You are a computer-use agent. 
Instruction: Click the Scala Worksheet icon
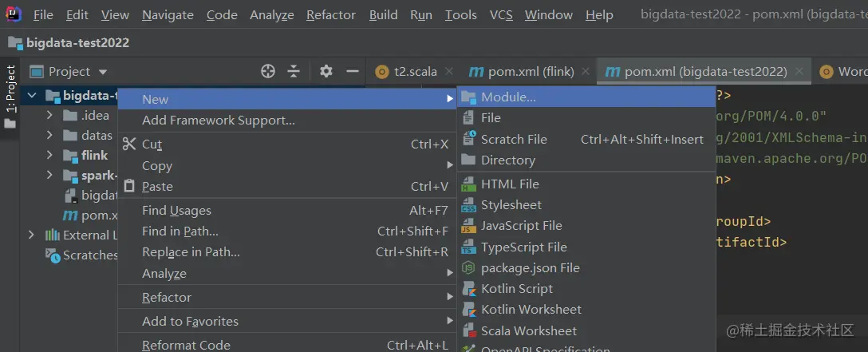(469, 331)
